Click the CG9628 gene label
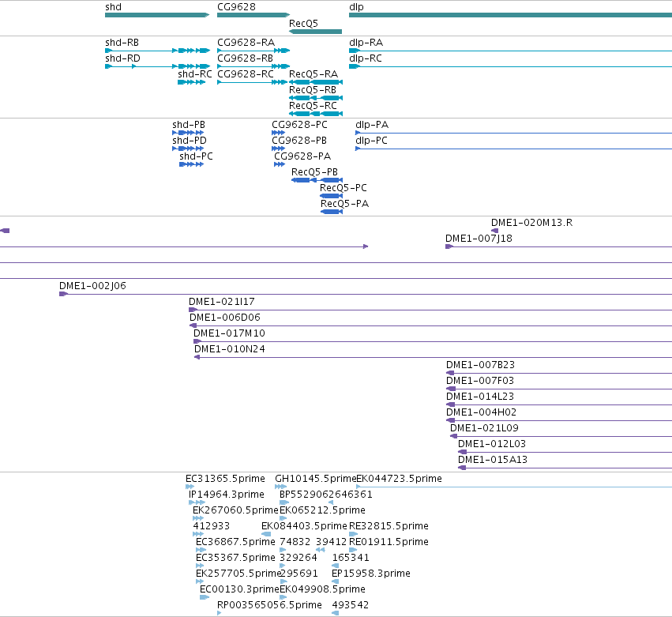The width and height of the screenshot is (672, 617). point(236,7)
